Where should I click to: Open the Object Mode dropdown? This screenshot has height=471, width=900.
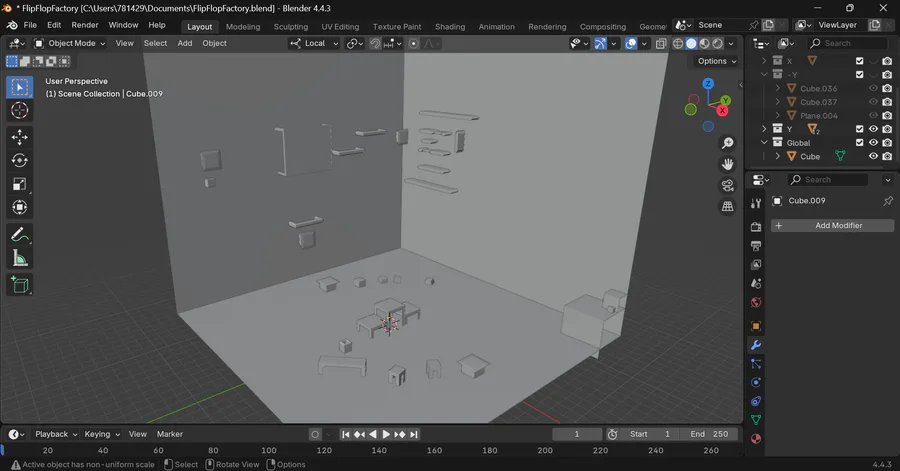click(x=69, y=44)
